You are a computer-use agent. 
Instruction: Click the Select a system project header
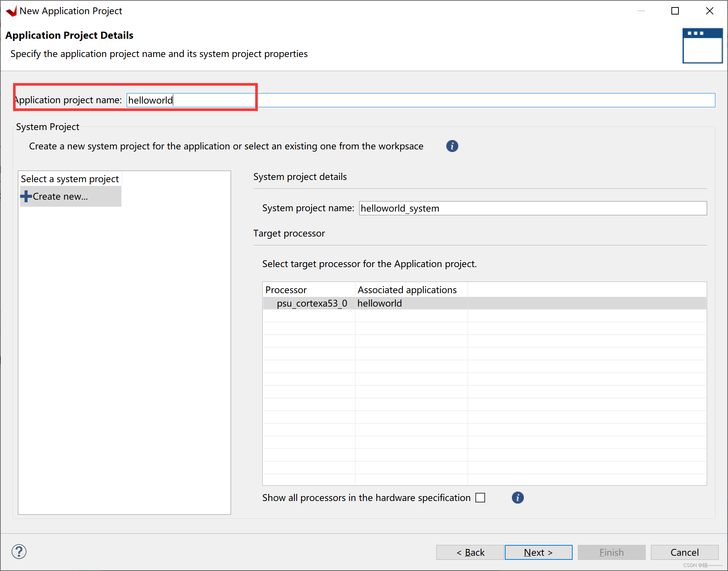70,179
